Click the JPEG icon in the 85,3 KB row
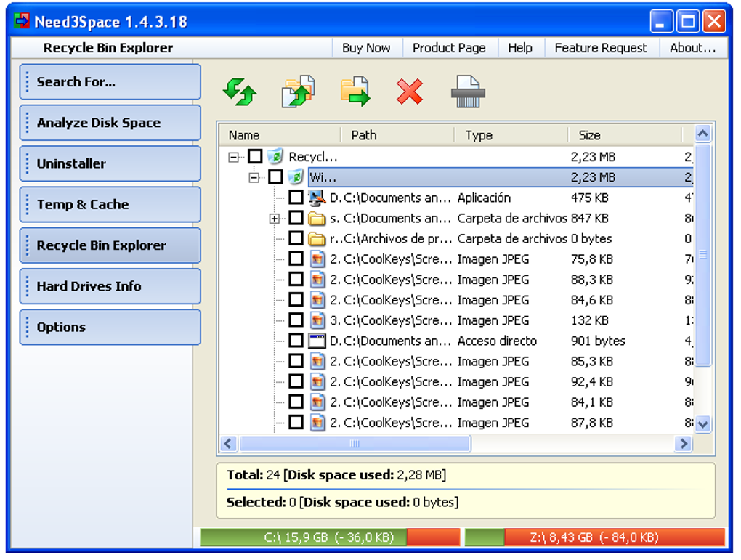 click(317, 362)
